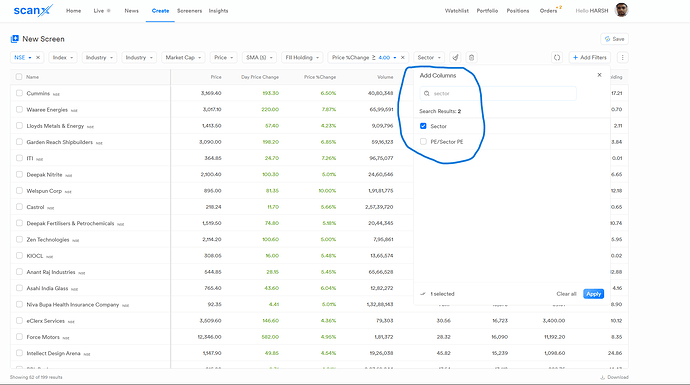690x385 pixels.
Task: Open the Orders page
Action: 548,11
